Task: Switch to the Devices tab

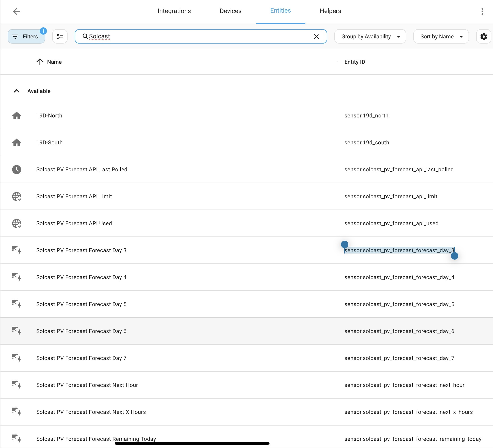Action: click(230, 11)
